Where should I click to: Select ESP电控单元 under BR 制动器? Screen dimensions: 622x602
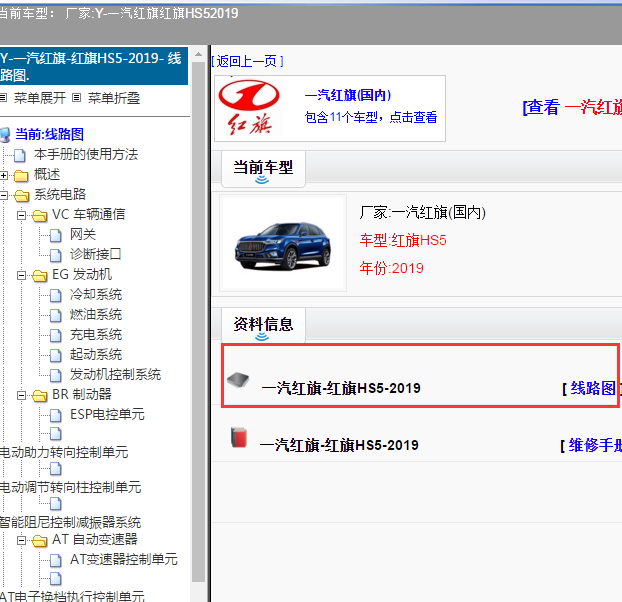click(x=107, y=415)
